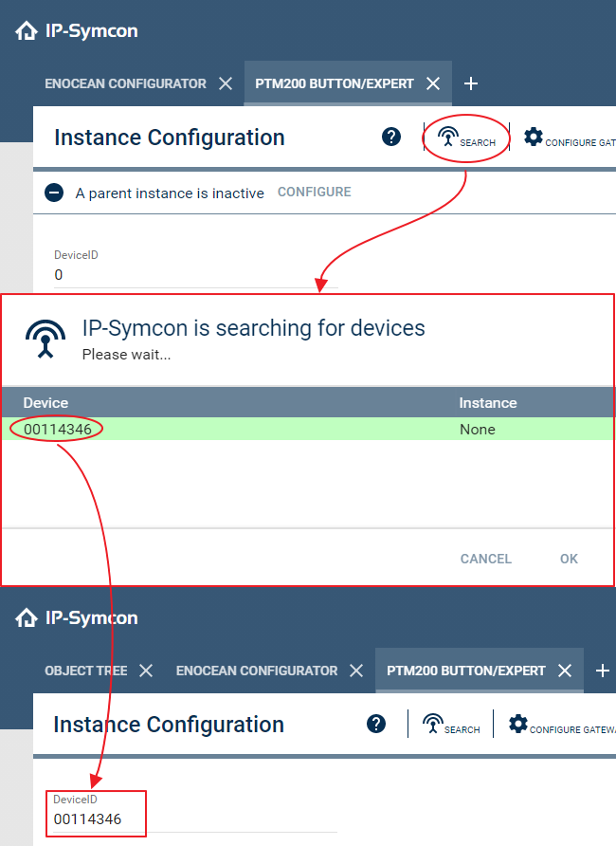
Task: Close the PTM200 BUTTON/EXPERT tab
Action: point(433,83)
